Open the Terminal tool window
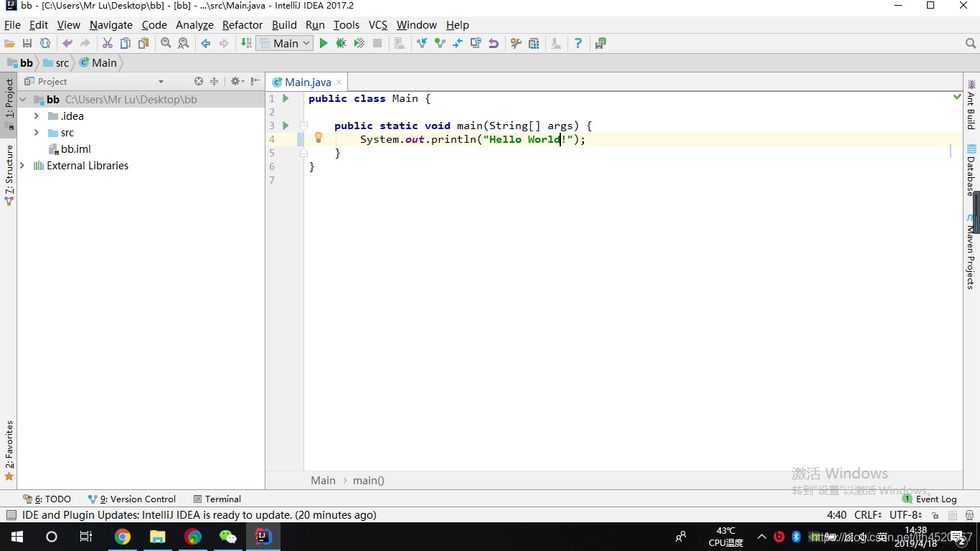The width and height of the screenshot is (980, 551). pos(217,499)
